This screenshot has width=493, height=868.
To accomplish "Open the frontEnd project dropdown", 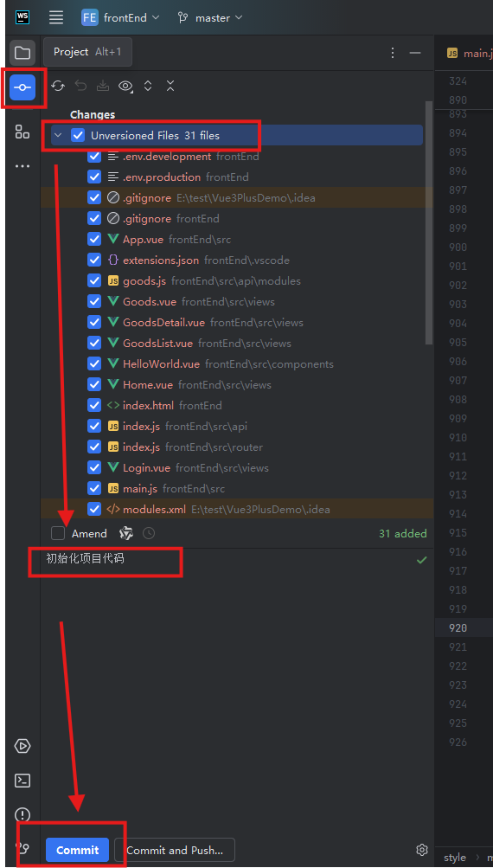I will tap(131, 17).
